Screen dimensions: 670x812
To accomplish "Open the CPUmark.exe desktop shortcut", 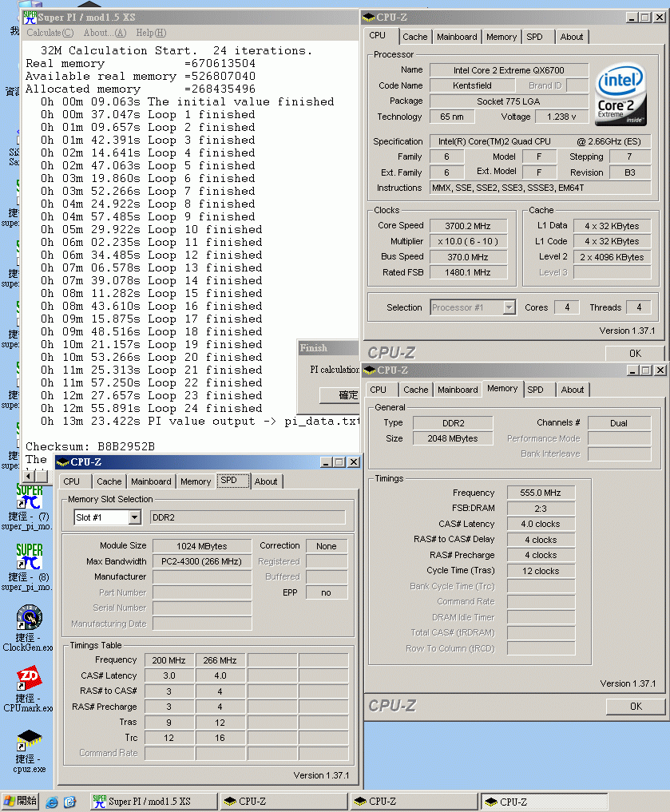I will coord(29,689).
